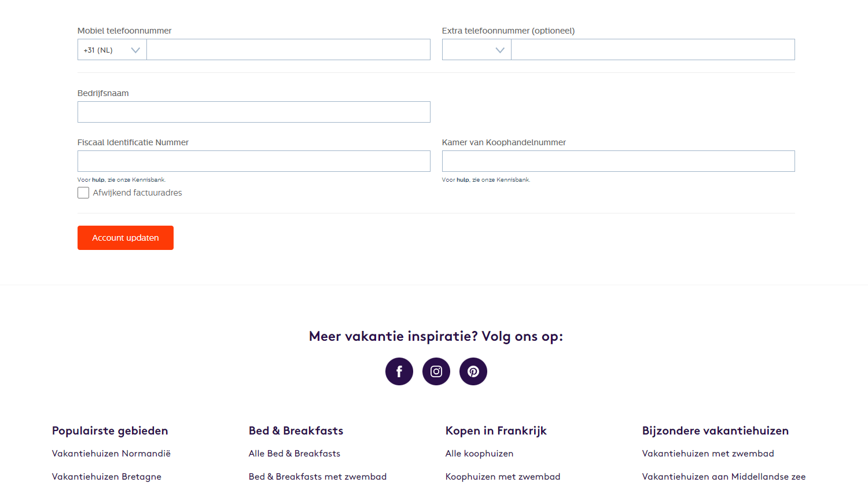Open hulp link under Fiscaal Identificatie Nummer
The width and height of the screenshot is (868, 486).
pyautogui.click(x=98, y=180)
